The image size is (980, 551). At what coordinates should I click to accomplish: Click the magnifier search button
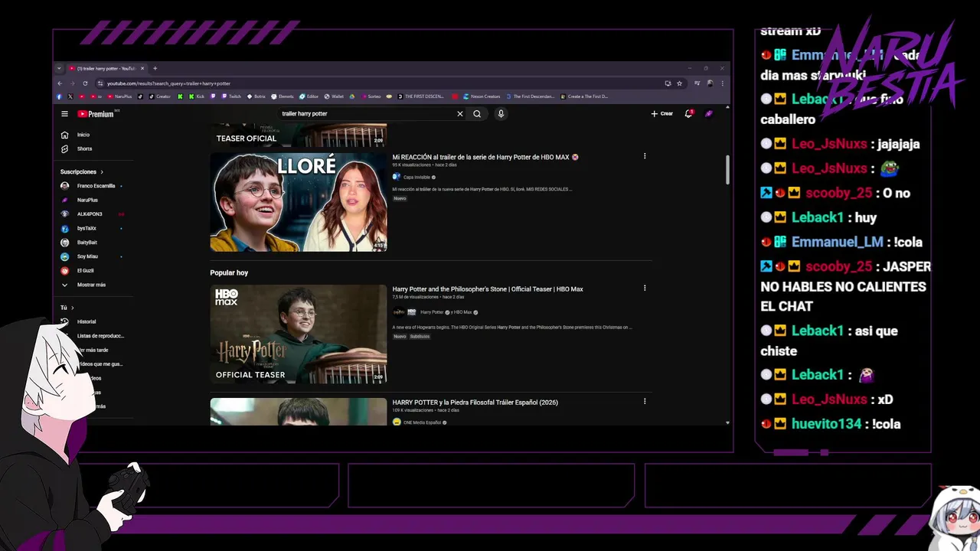[477, 114]
